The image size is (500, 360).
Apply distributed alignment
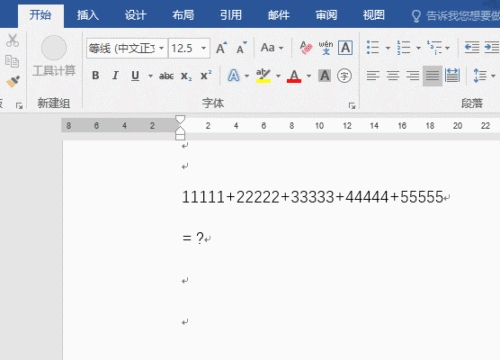[452, 76]
